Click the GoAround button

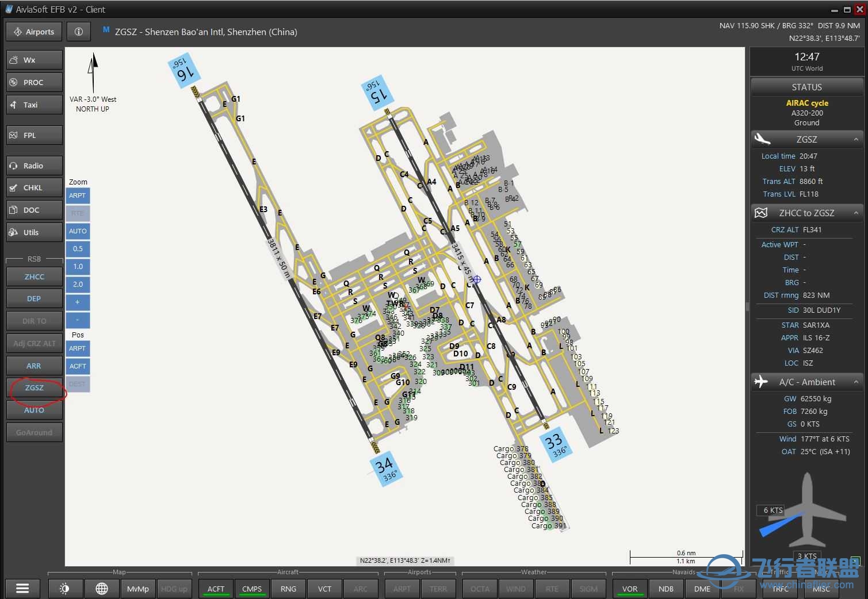(x=34, y=432)
